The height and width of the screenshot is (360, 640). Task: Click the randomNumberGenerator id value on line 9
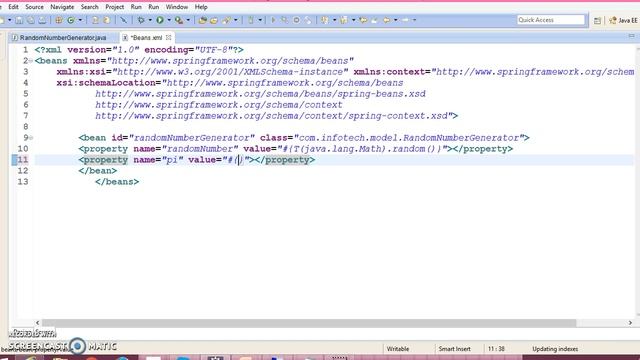point(192,138)
